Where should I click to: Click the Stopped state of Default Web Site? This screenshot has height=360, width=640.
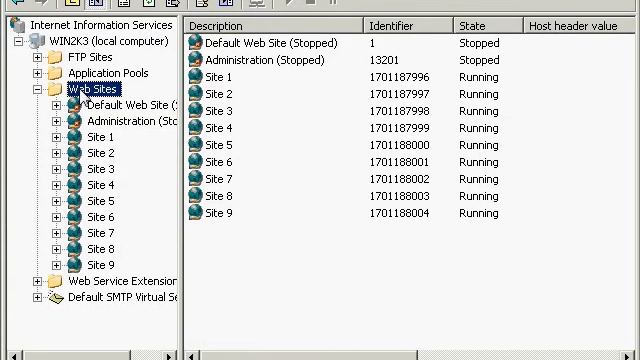tap(479, 43)
